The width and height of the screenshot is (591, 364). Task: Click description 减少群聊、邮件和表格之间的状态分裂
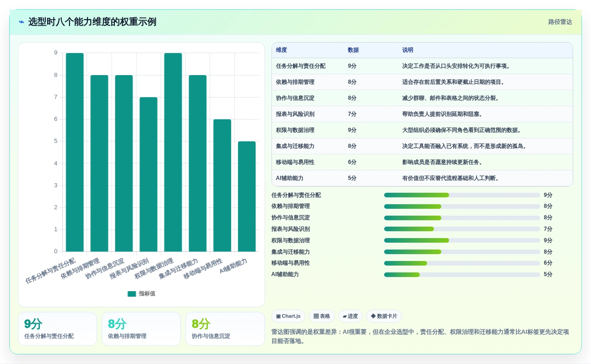(x=450, y=98)
